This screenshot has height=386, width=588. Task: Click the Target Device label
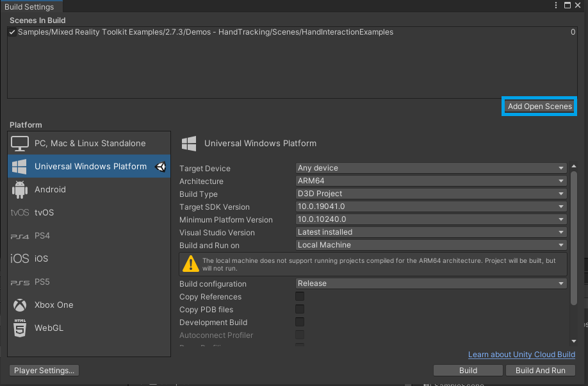pyautogui.click(x=205, y=169)
